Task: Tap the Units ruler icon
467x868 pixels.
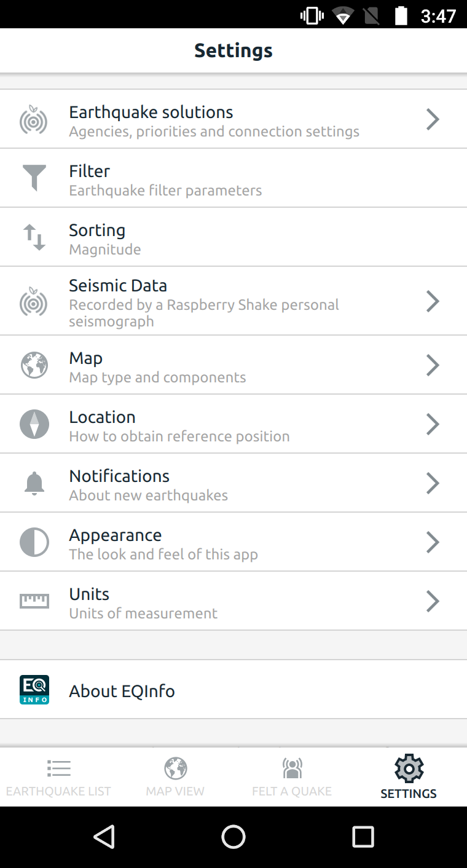Action: (x=34, y=601)
